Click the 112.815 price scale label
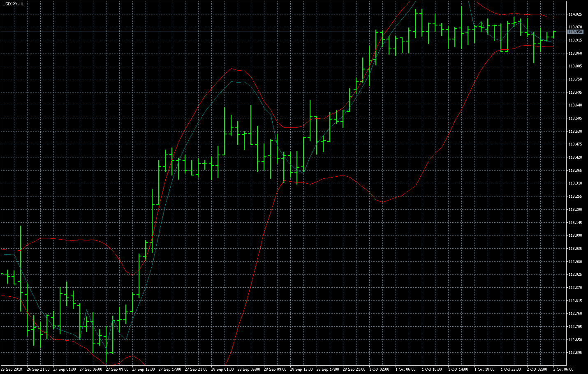The image size is (588, 374). tap(575, 301)
